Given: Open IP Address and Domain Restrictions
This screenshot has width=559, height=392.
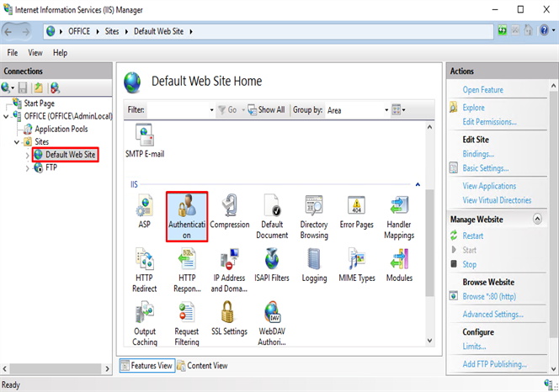Looking at the screenshot, I should (x=229, y=270).
